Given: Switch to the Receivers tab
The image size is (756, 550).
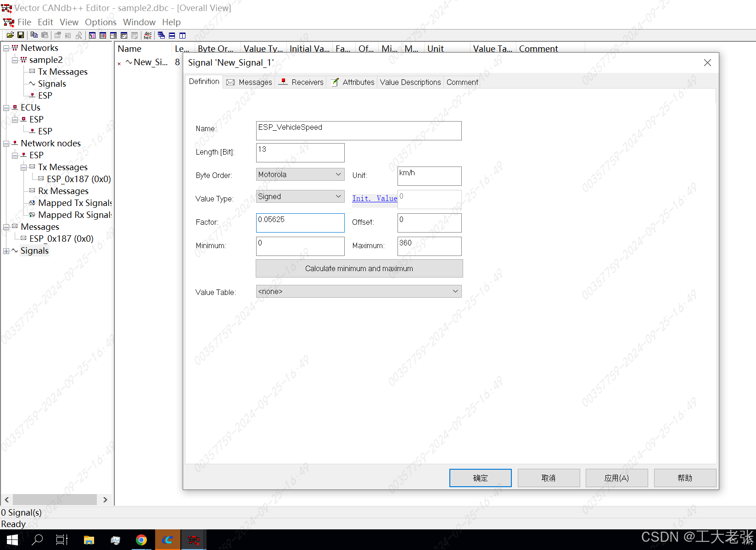Looking at the screenshot, I should click(x=301, y=82).
